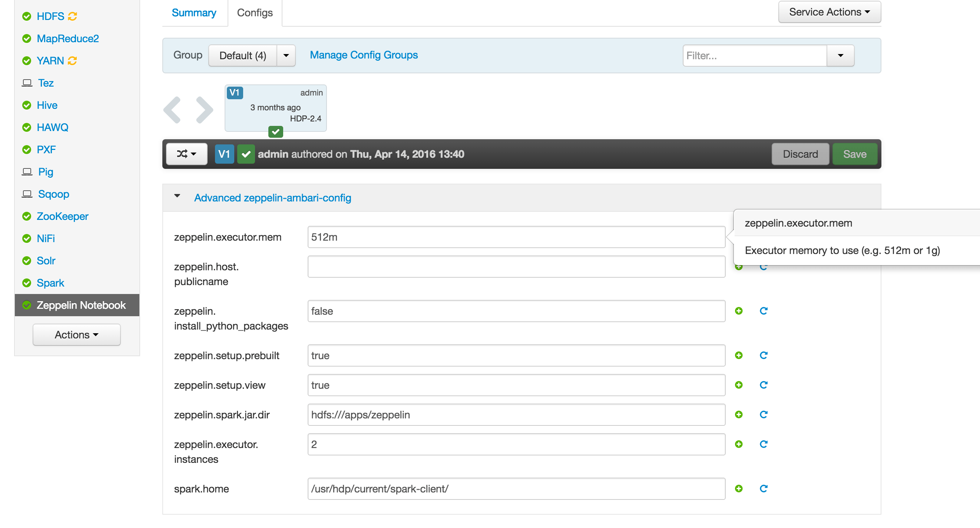Open the Service Actions menu
Image resolution: width=980 pixels, height=528 pixels.
(829, 12)
